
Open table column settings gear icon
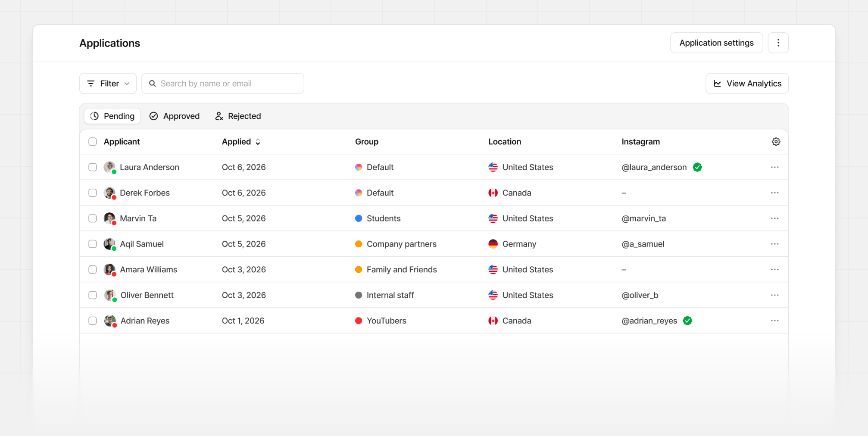[776, 142]
